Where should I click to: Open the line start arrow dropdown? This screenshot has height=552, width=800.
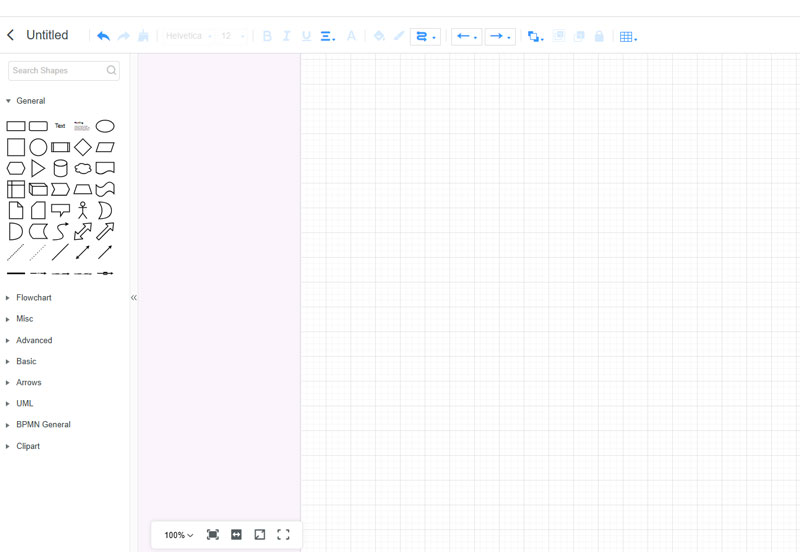pos(466,37)
